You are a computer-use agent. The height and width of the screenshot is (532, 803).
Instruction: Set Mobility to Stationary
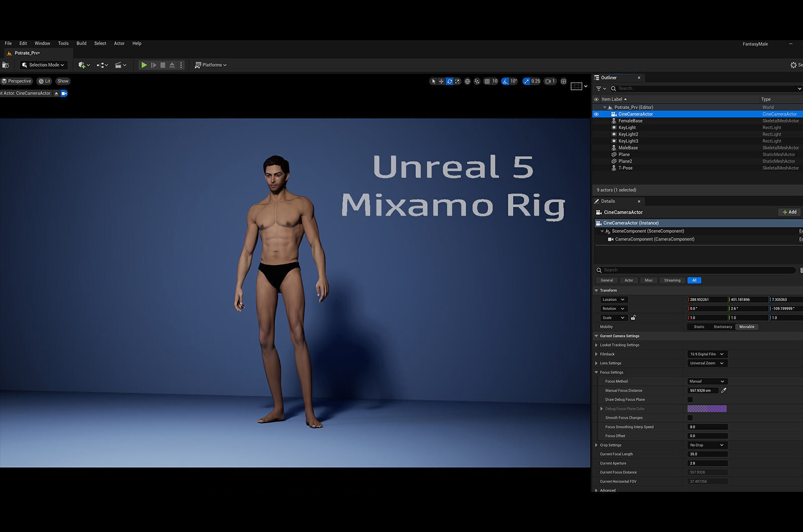[723, 327]
